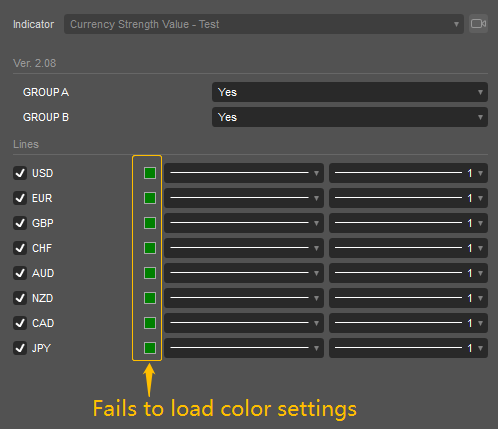This screenshot has height=429, width=498.
Task: Open the EUR line color picker
Action: pyautogui.click(x=150, y=198)
